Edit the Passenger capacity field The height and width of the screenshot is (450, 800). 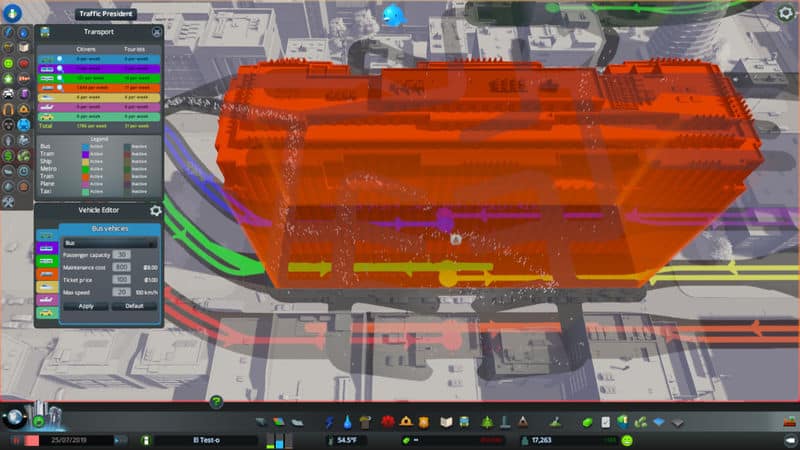click(122, 255)
